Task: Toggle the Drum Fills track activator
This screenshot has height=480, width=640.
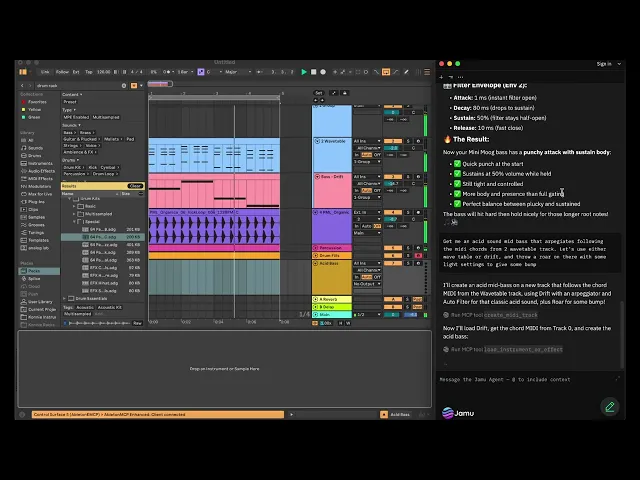Action: [393, 256]
